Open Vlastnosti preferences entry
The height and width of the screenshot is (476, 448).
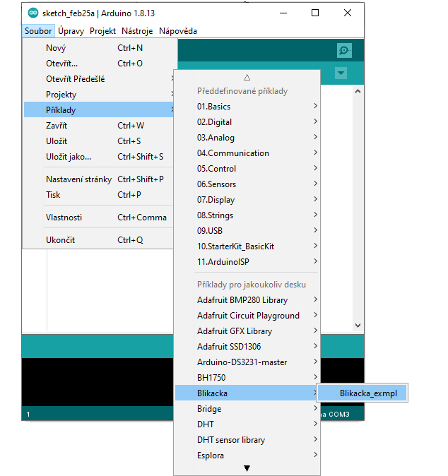pos(98,218)
